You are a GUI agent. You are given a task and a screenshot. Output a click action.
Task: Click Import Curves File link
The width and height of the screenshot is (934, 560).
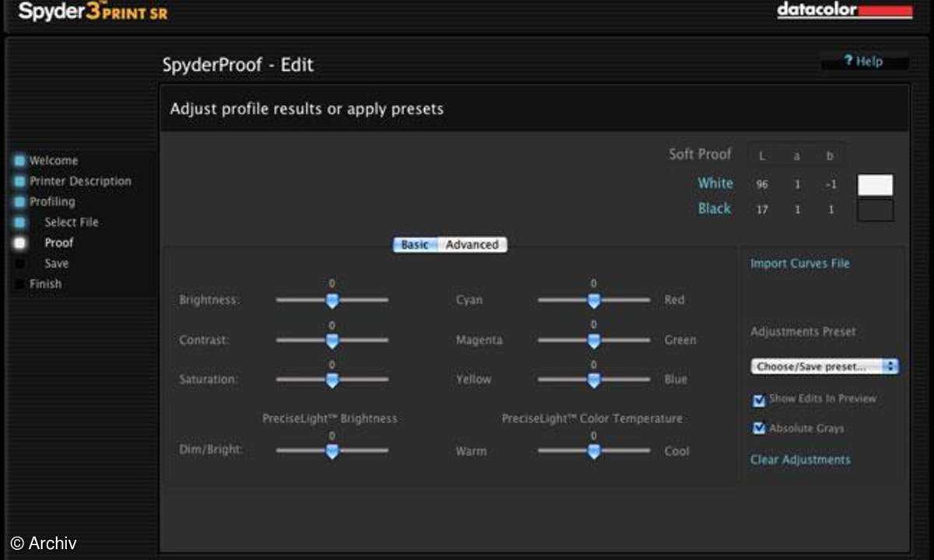tap(799, 264)
